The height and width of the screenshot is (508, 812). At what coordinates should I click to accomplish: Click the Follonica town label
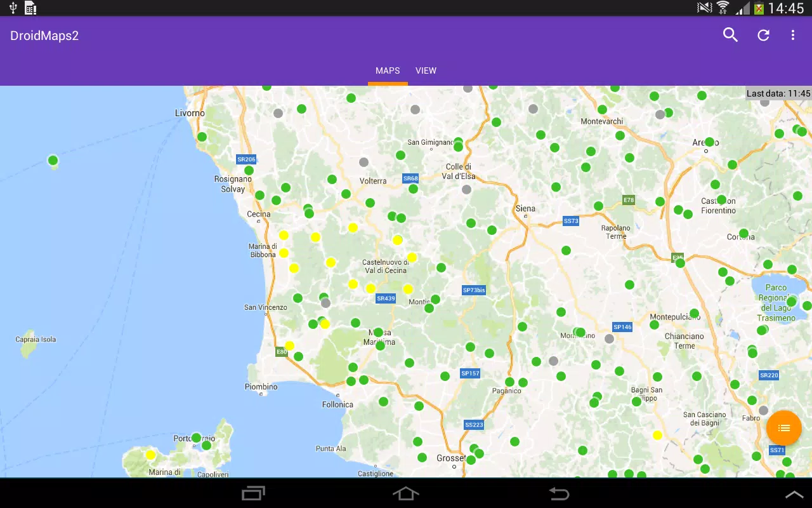[x=337, y=404]
